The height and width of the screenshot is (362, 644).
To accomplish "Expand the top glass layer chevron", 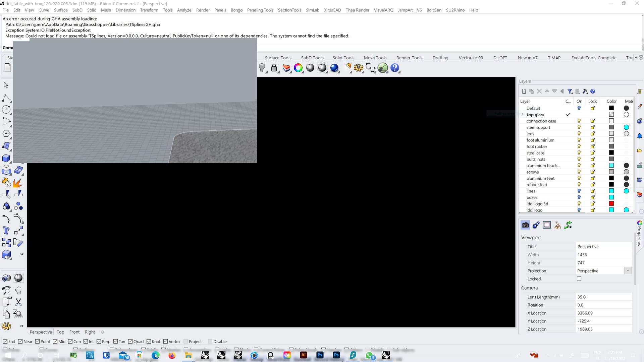I will click(x=522, y=114).
